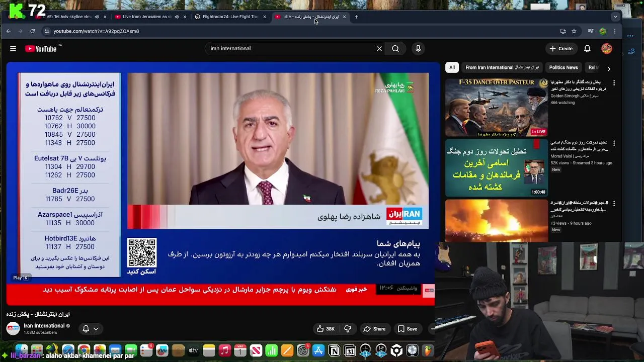The image size is (644, 362).
Task: Open YouTube notifications bell in header
Action: coord(587,49)
